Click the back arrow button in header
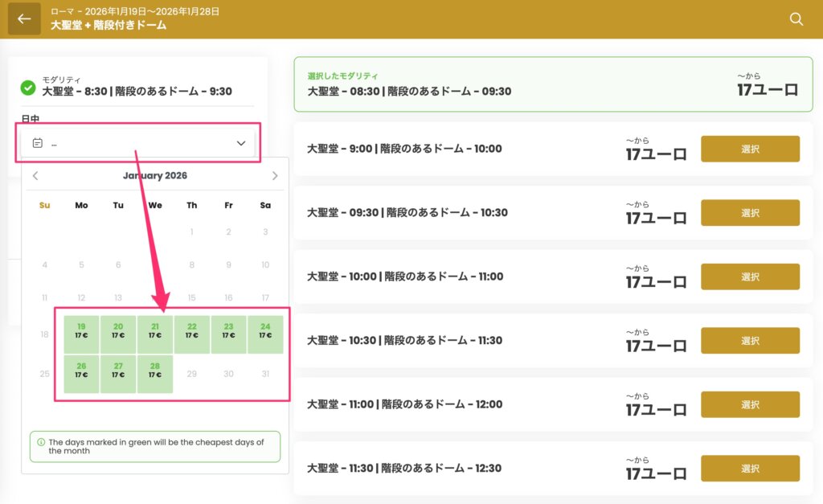This screenshot has height=504, width=823. pos(24,19)
